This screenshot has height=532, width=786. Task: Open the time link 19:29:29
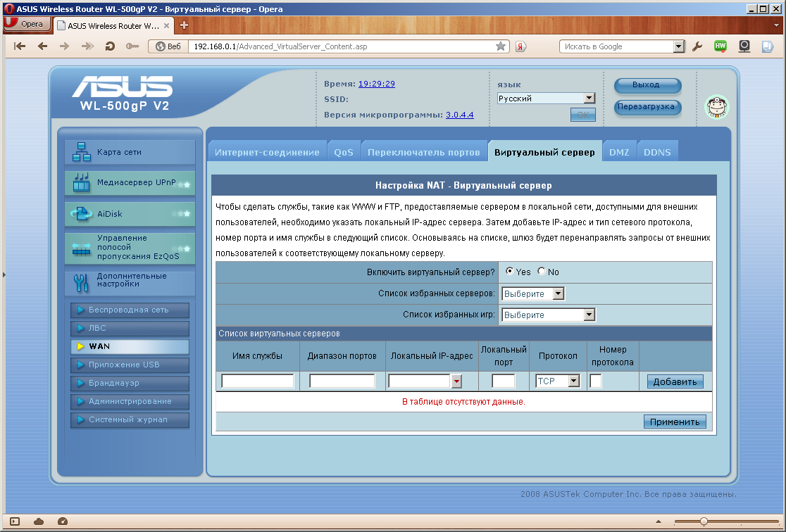click(x=377, y=84)
